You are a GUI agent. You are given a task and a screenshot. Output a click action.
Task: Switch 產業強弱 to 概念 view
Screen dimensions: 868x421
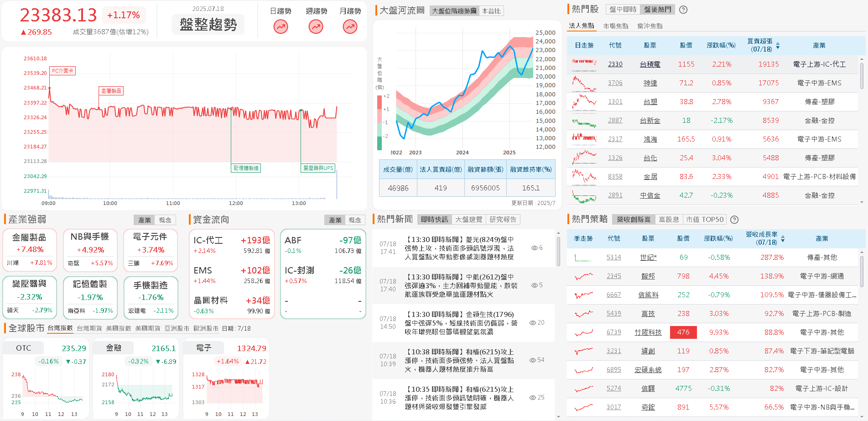coord(165,220)
